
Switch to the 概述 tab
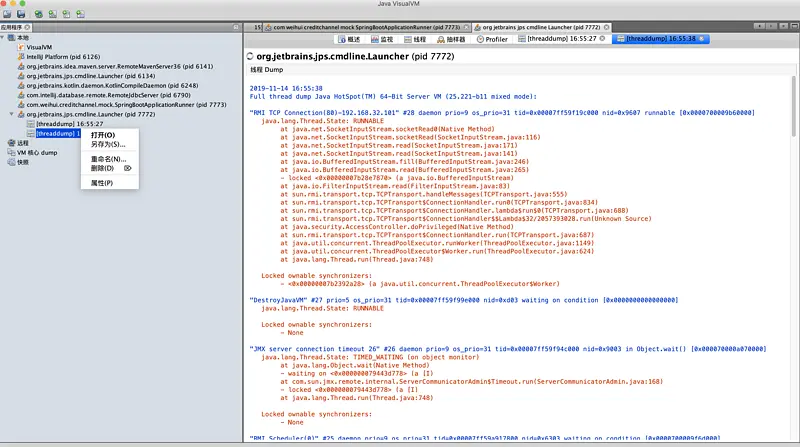349,39
